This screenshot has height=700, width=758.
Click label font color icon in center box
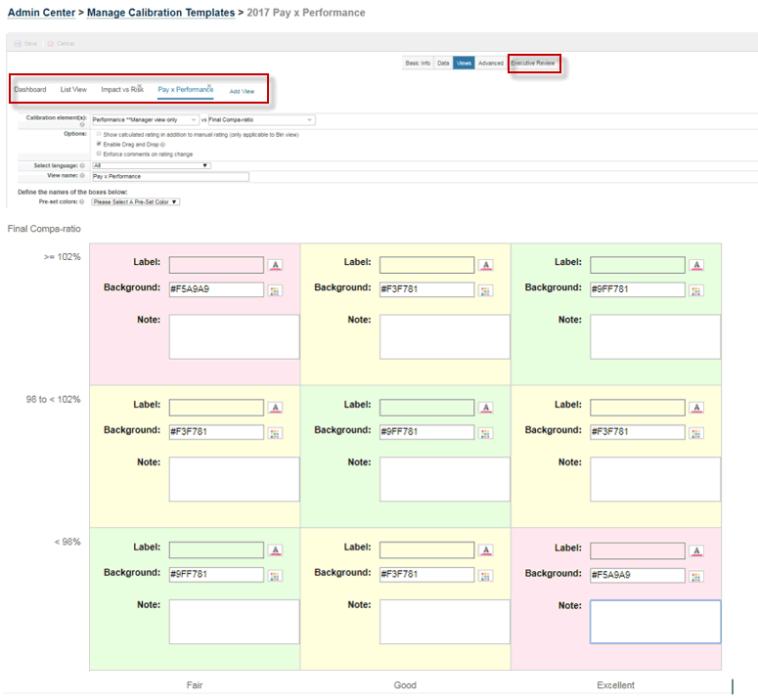coord(486,408)
